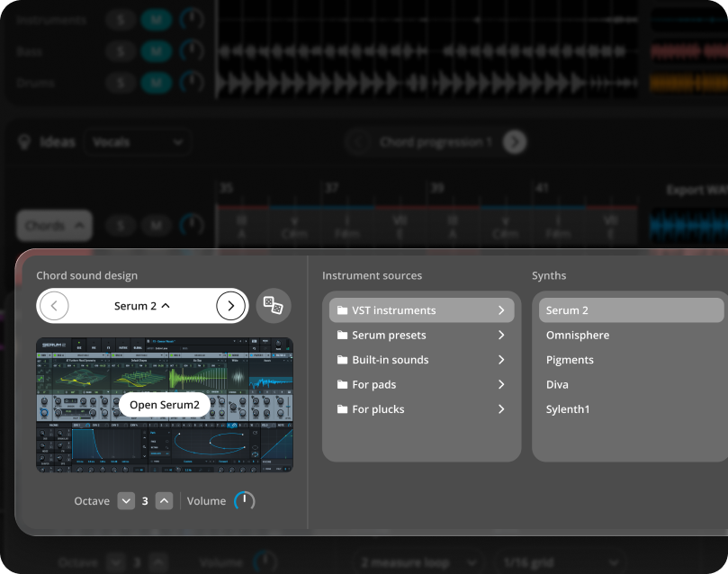
Task: Open the For plucks folder
Action: click(x=421, y=408)
